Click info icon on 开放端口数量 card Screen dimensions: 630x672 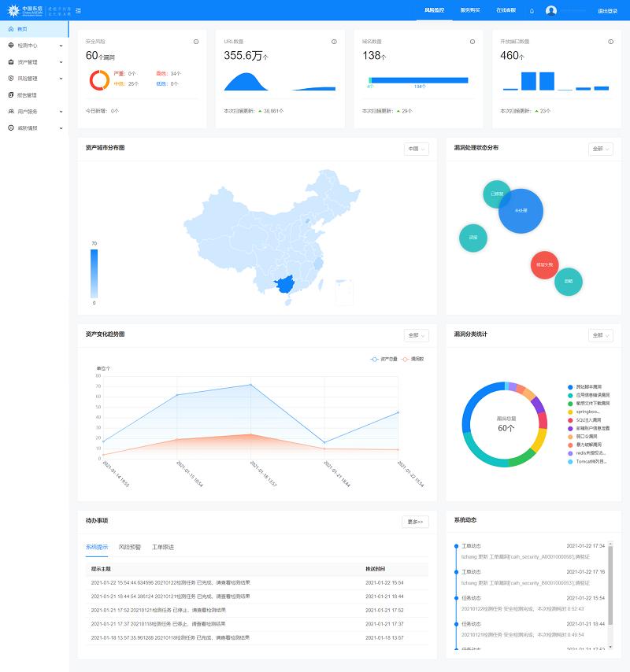point(610,42)
